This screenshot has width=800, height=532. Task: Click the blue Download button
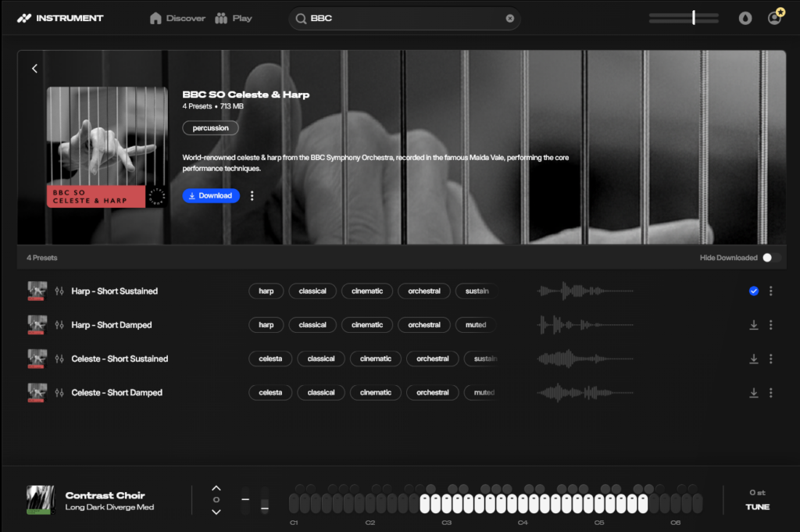pyautogui.click(x=211, y=195)
